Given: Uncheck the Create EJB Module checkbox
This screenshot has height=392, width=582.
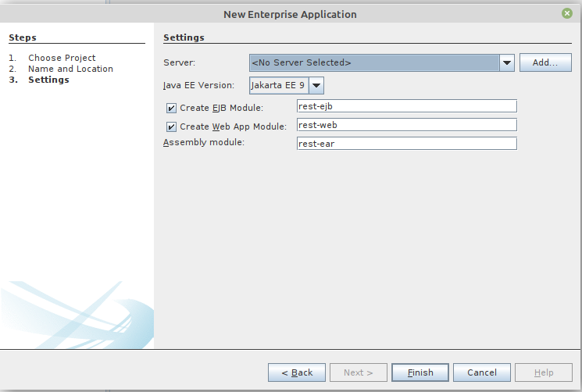Looking at the screenshot, I should click(171, 109).
